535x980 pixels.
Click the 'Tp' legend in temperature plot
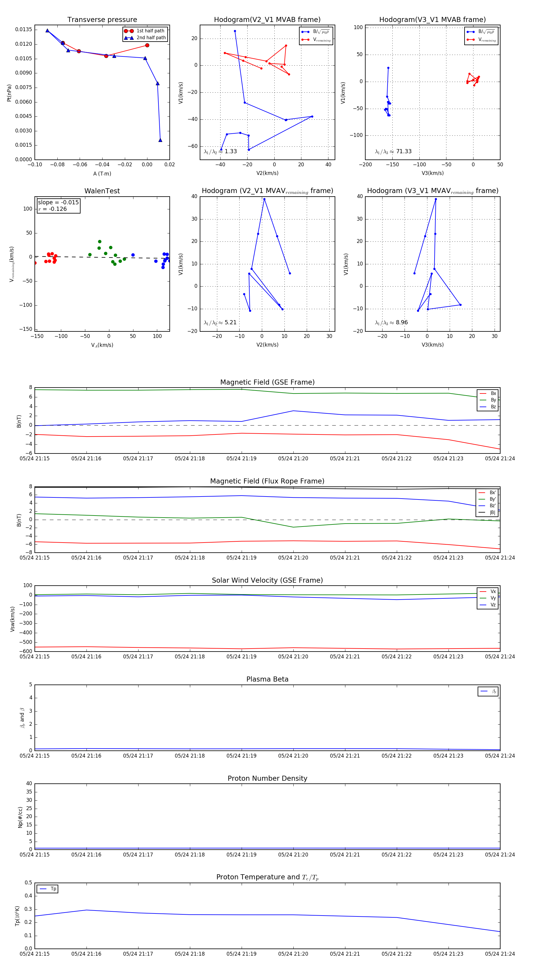(48, 889)
